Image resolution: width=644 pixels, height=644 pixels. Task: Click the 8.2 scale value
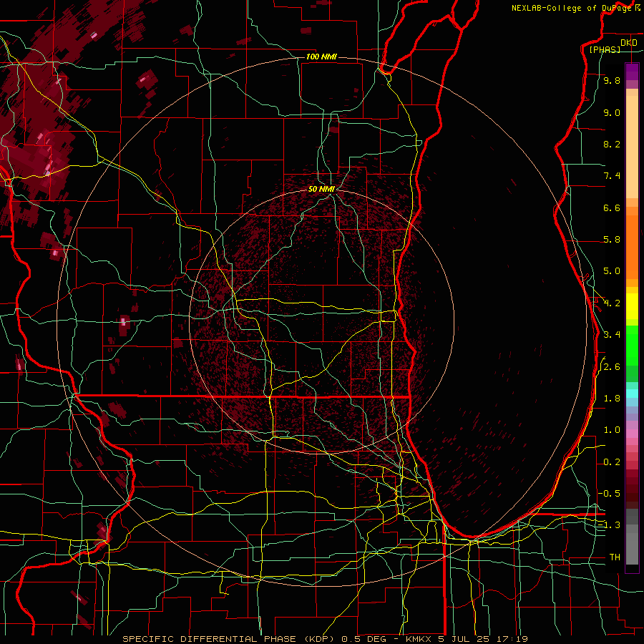click(612, 144)
